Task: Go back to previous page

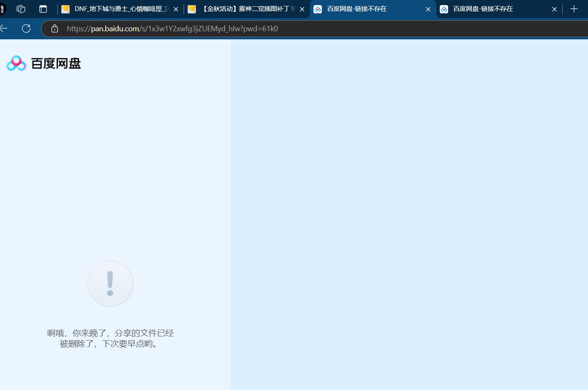Action: point(4,28)
